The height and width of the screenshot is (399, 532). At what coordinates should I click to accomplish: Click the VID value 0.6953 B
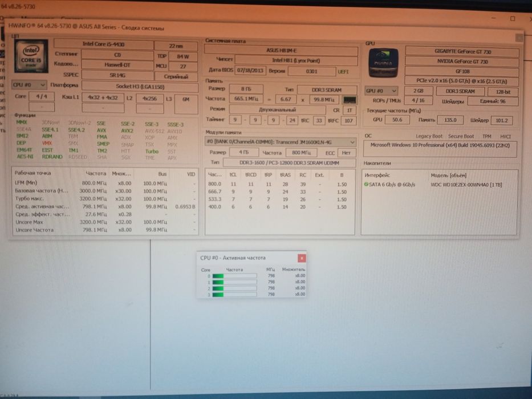pos(185,206)
